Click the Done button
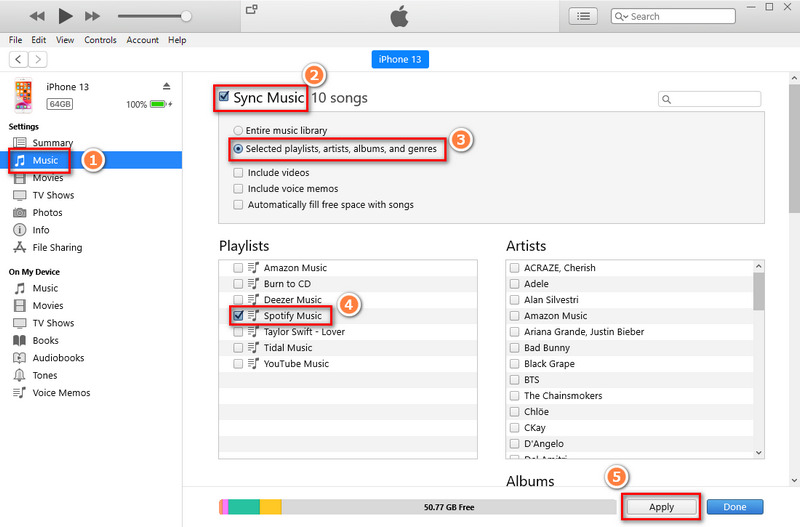This screenshot has width=800, height=527. [x=735, y=507]
